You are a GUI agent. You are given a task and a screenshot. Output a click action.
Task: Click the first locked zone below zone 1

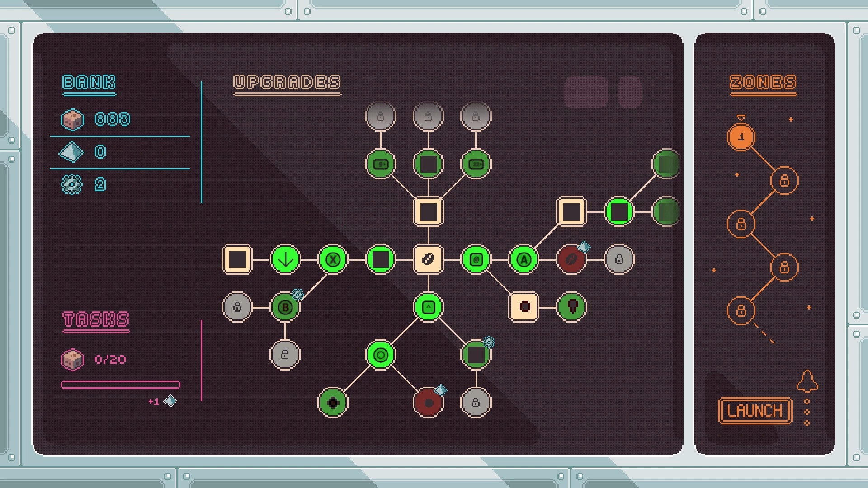[x=784, y=181]
